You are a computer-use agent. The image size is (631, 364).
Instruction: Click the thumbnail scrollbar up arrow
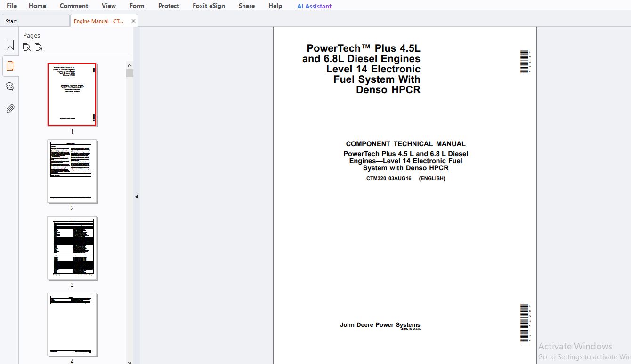pyautogui.click(x=130, y=65)
